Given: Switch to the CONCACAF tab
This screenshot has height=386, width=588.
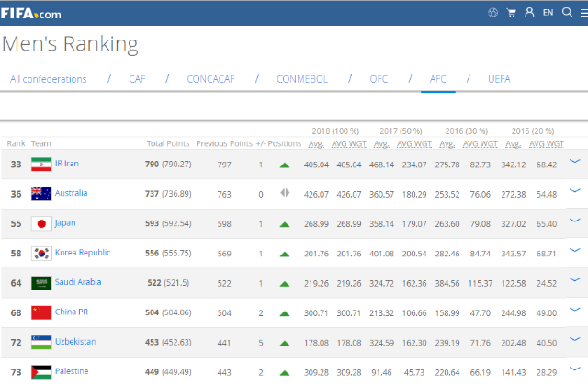Looking at the screenshot, I should click(210, 79).
